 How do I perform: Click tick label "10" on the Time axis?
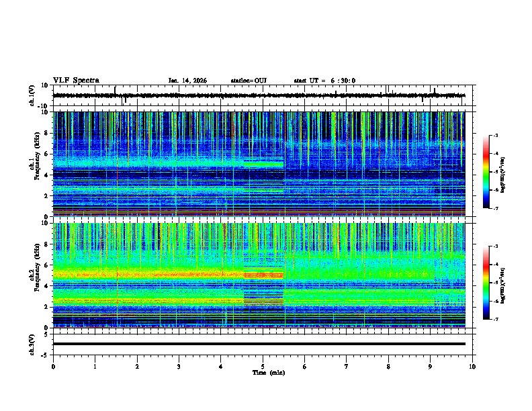(472, 367)
